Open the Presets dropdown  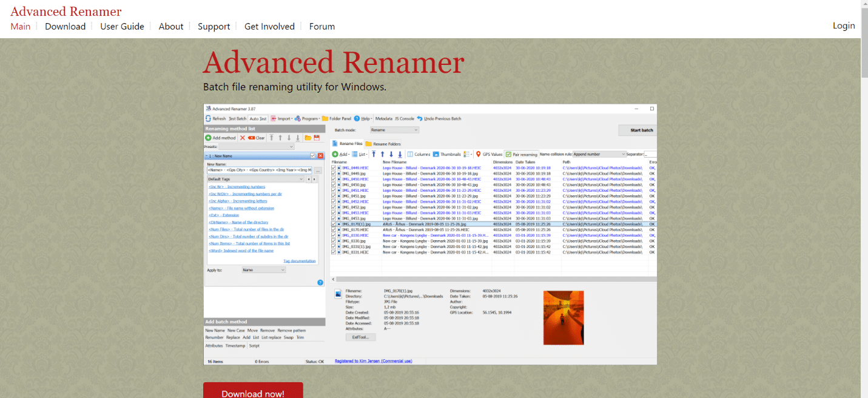point(257,147)
